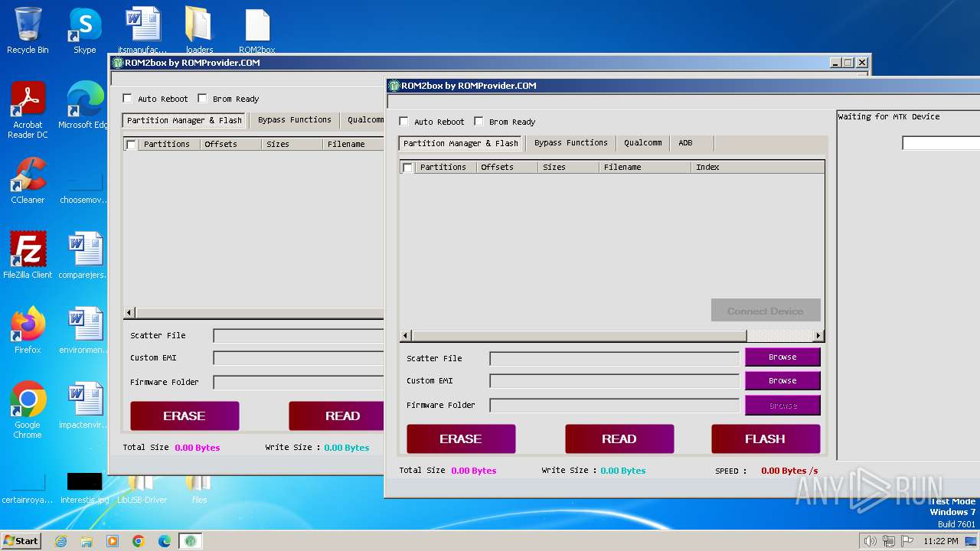Click the Filename column header in front window
The height and width of the screenshot is (551, 980).
(645, 167)
